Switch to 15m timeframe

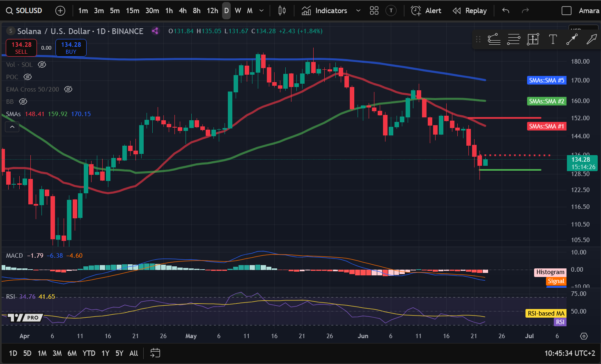[x=132, y=11]
